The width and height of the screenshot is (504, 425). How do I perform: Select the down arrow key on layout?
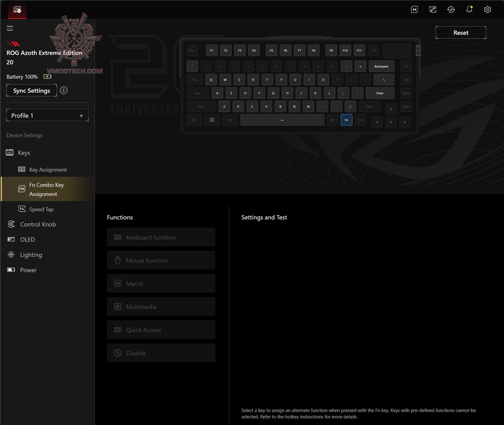[x=391, y=122]
